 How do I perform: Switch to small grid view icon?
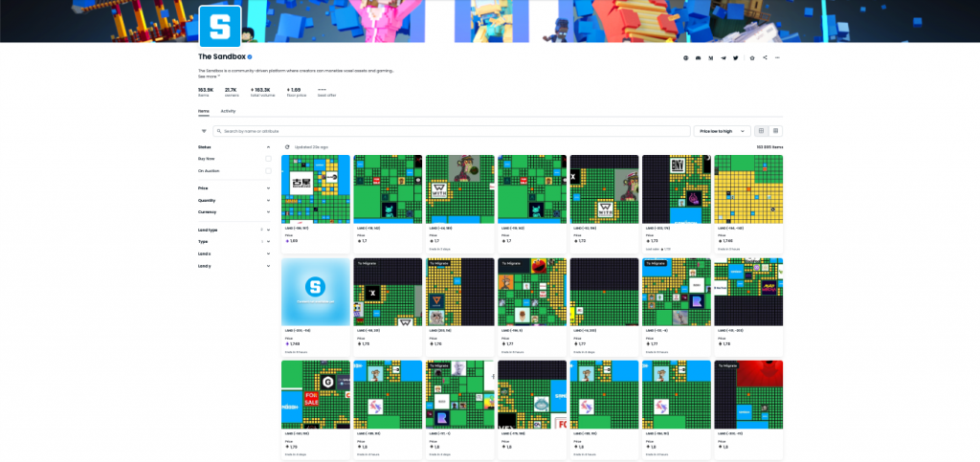pyautogui.click(x=775, y=131)
